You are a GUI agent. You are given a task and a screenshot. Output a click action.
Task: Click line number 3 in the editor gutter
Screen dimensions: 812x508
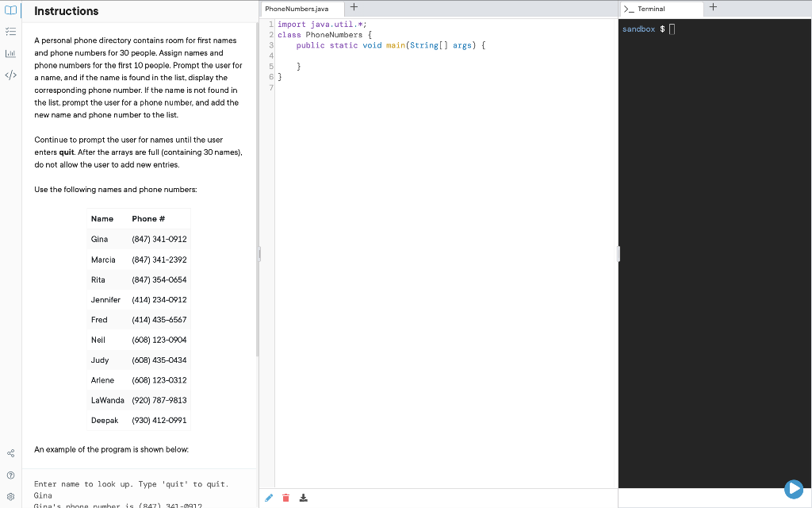tap(271, 45)
